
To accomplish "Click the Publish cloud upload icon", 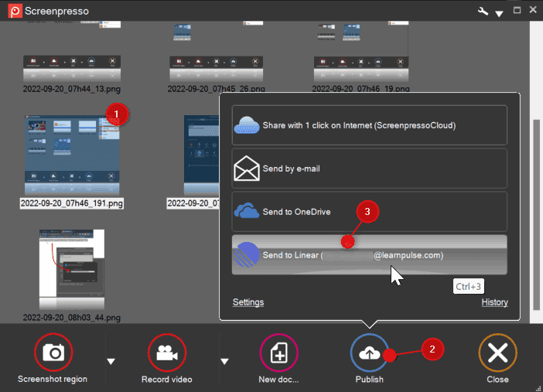I will coord(370,353).
